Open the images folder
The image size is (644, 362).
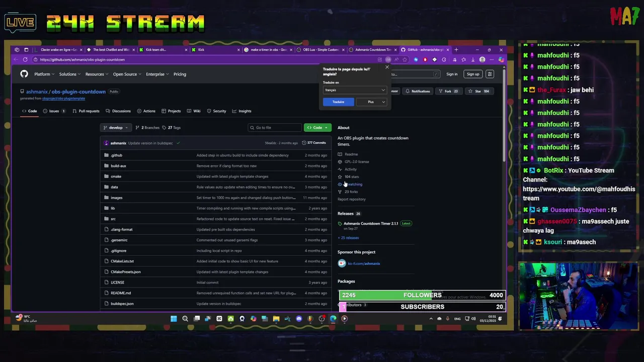(117, 198)
